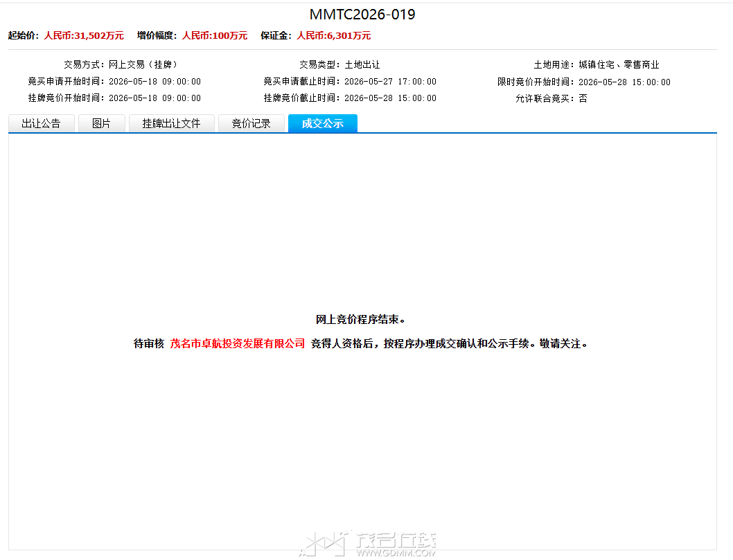Open the 挂牌出让文件 tab
The width and height of the screenshot is (733, 560).
click(x=172, y=123)
